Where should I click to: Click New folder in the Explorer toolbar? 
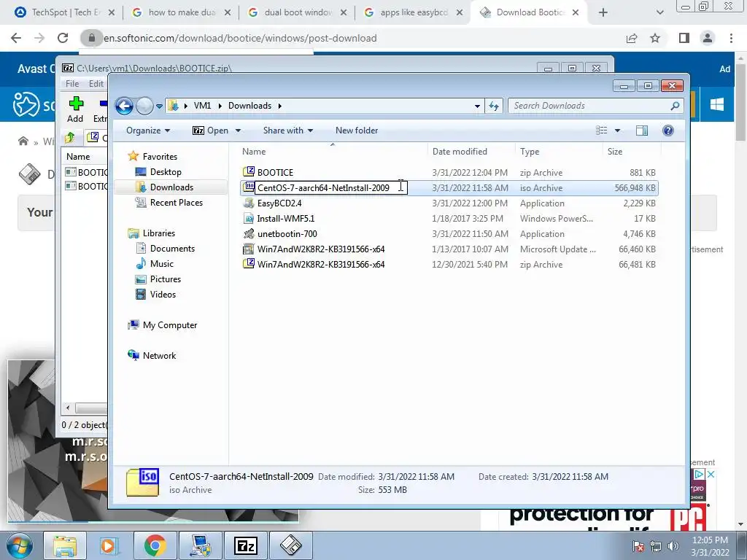(356, 131)
